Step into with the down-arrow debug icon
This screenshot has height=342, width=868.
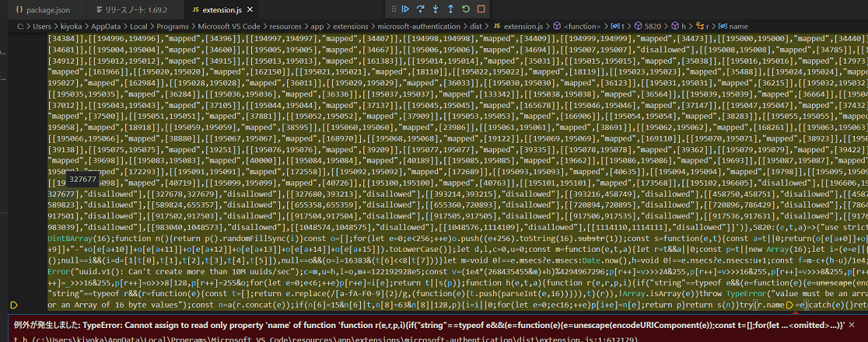click(436, 9)
